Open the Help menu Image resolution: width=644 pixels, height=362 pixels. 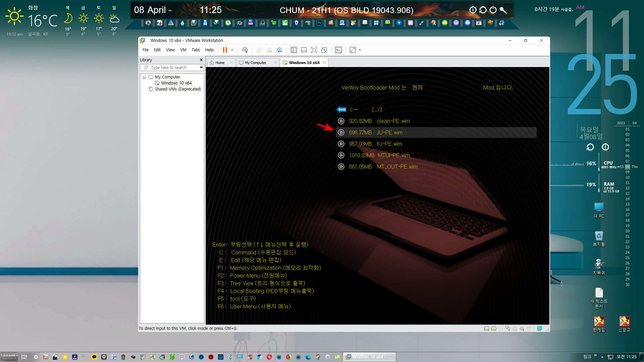209,50
